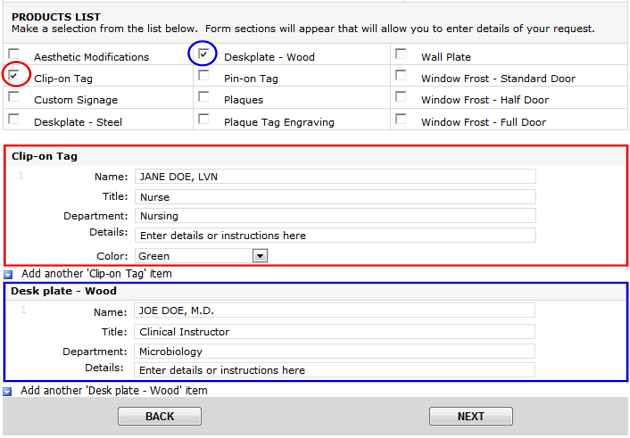Tick the Wall Plate checkbox
Image resolution: width=630 pixels, height=438 pixels.
tap(401, 54)
